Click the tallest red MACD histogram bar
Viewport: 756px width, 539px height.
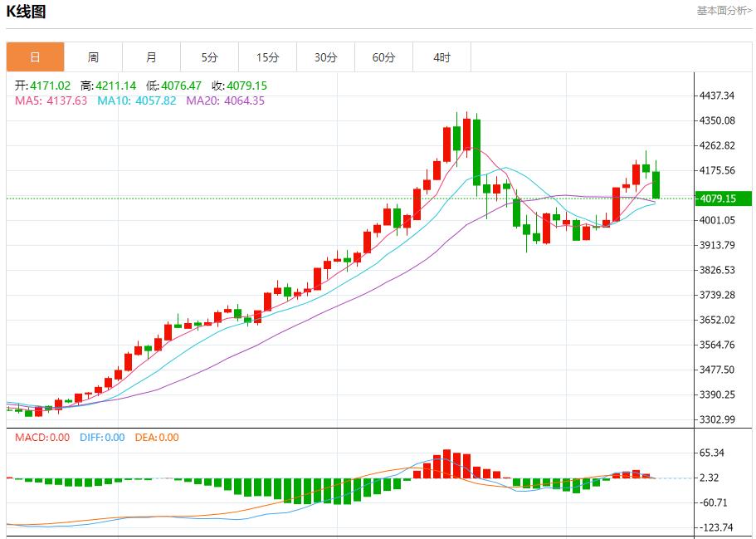click(x=446, y=463)
